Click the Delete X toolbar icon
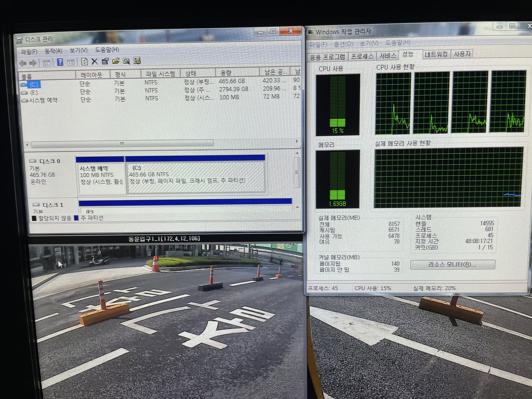 94,62
